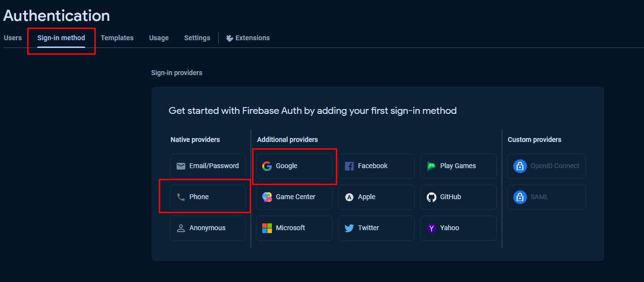Click the phone handset icon
This screenshot has width=644, height=282.
[x=181, y=197]
